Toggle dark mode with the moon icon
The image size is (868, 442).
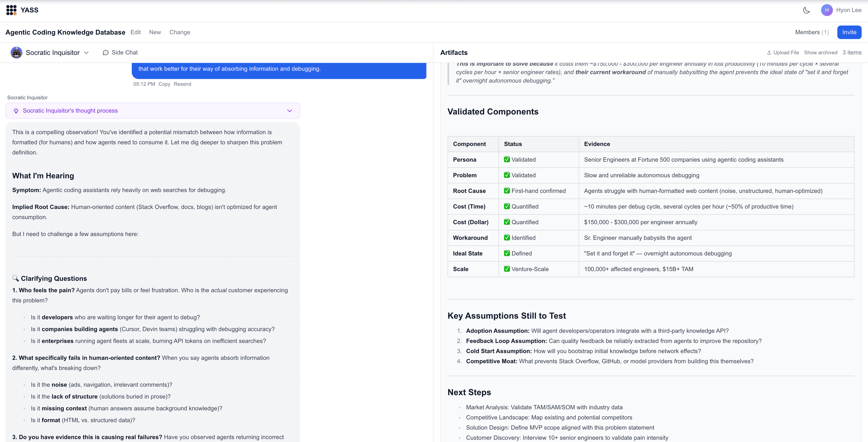(x=806, y=10)
